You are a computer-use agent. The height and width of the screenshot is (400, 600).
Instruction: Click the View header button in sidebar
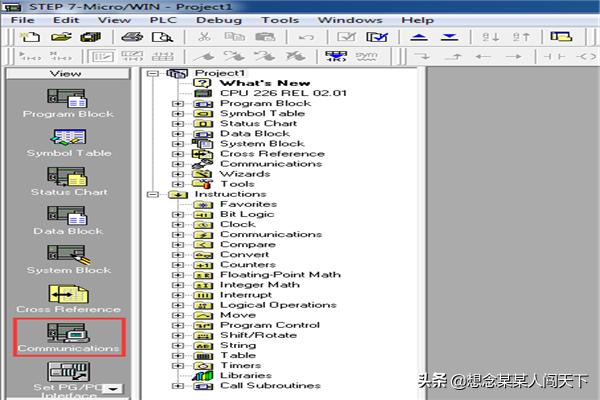[68, 73]
